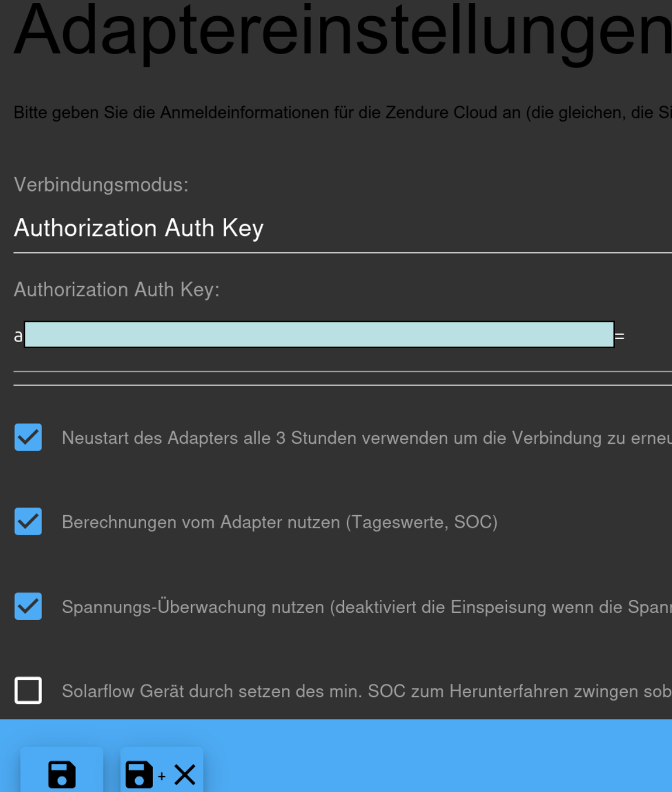The image size is (672, 792).
Task: Untick the Spannungs-Überwachung nutzen checkbox
Action: [28, 606]
